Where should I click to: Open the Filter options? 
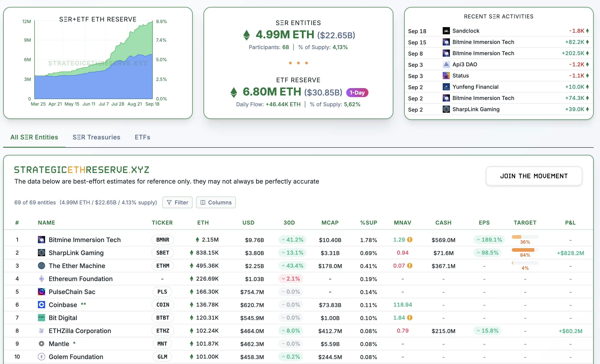pos(177,202)
